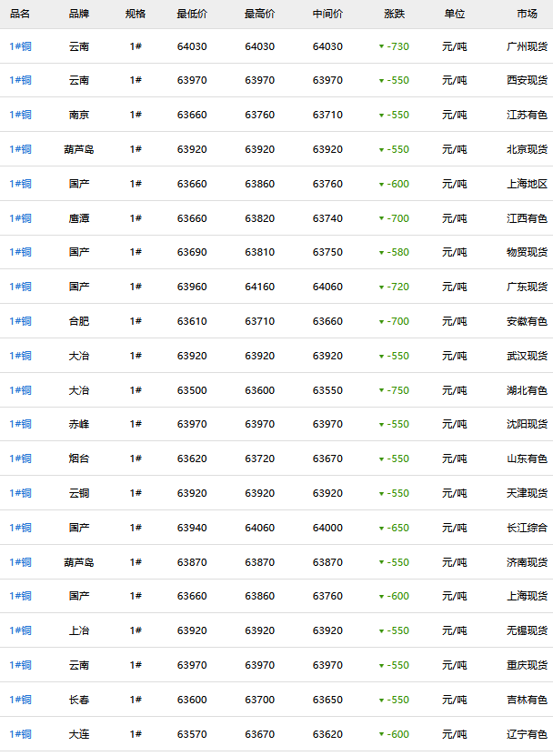This screenshot has height=756, width=553.
Task: Click the 市场 column header
Action: click(x=527, y=15)
